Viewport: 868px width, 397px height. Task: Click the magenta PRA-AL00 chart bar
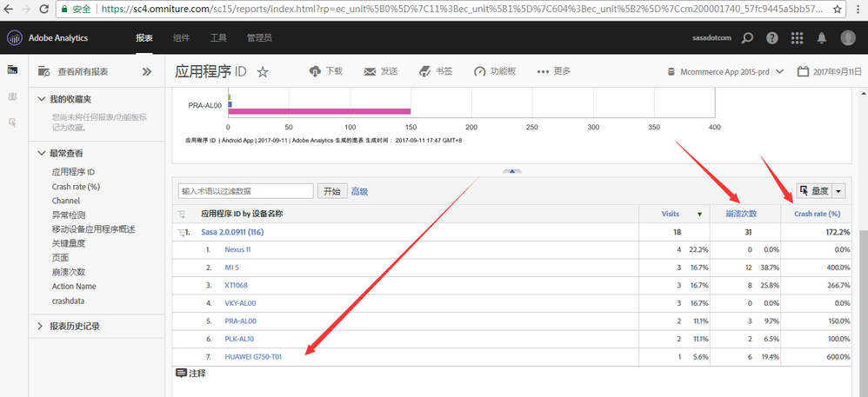[318, 111]
